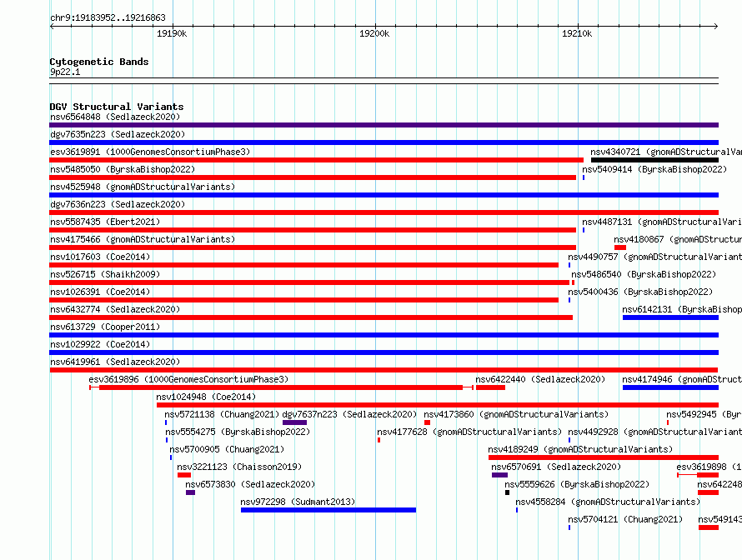Image resolution: width=742 pixels, height=560 pixels.
Task: Click the dgv7637n223 (Sedlazeck2020) label
Action: click(349, 414)
